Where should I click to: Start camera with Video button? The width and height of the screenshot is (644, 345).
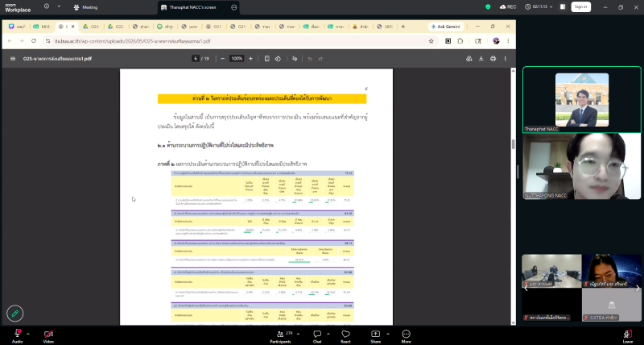coord(48,336)
